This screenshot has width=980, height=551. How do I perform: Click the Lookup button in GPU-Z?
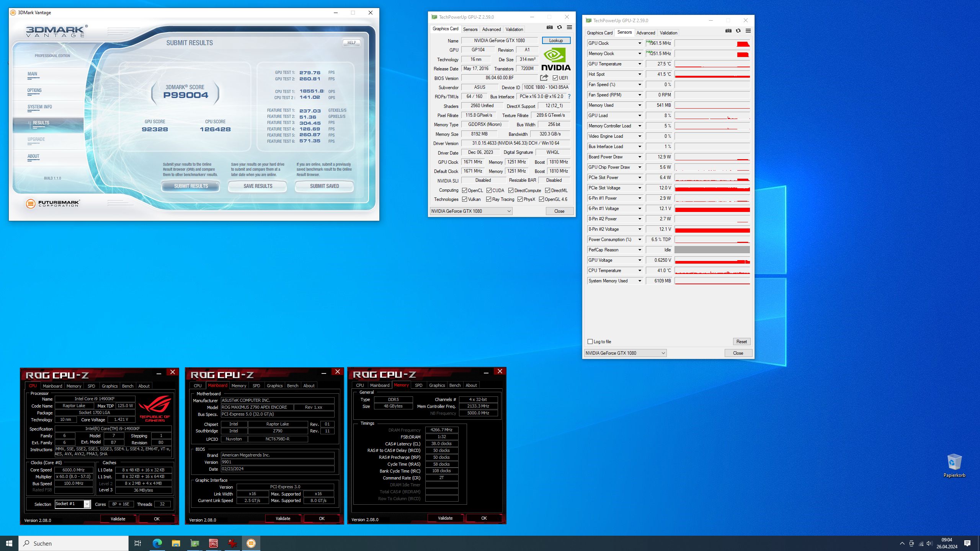556,41
